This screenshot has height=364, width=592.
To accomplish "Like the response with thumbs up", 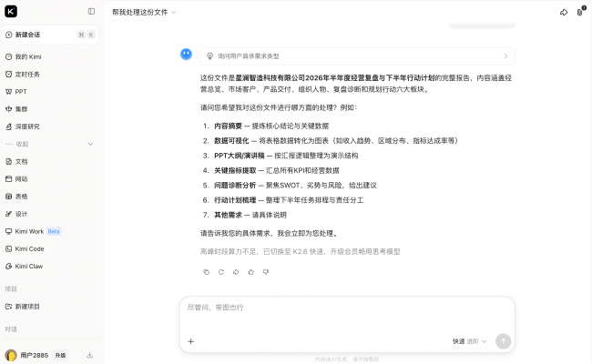I will [251, 272].
